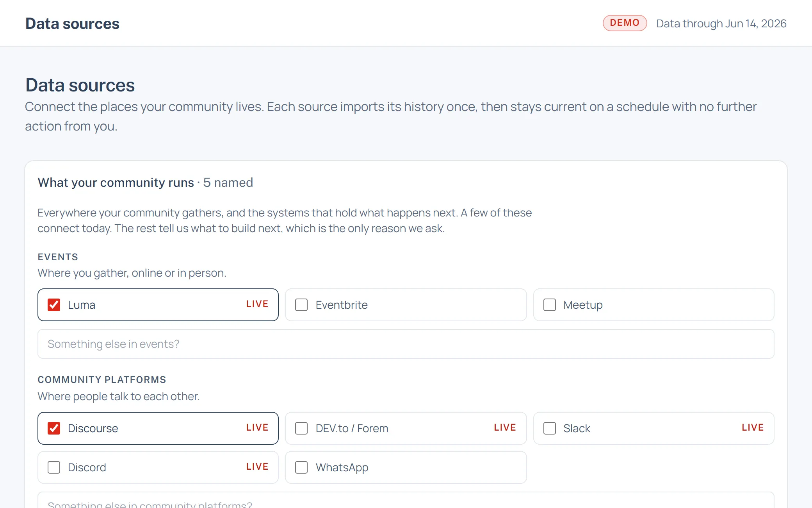Screen dimensions: 812x508
Task: Click the LIVE label on Discourse
Action: coord(257,428)
